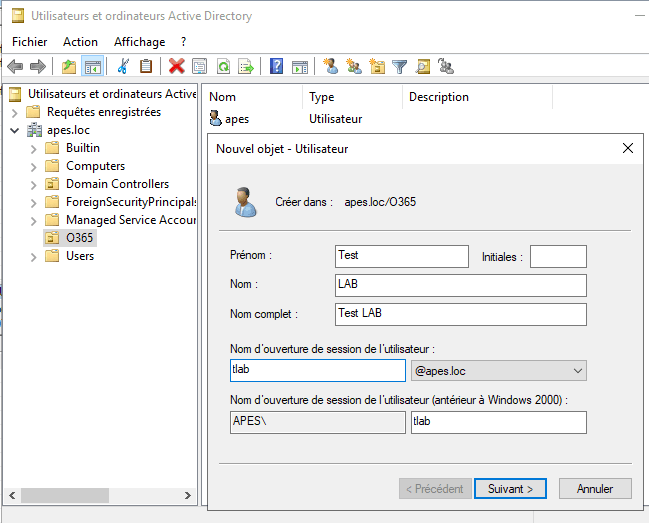Click the blue Help question mark icon
This screenshot has width=649, height=523.
point(277,67)
